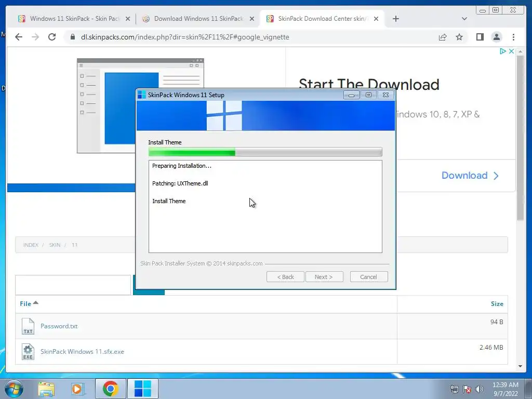Open the volume speaker tray icon
This screenshot has height=399, width=532.
[479, 389]
